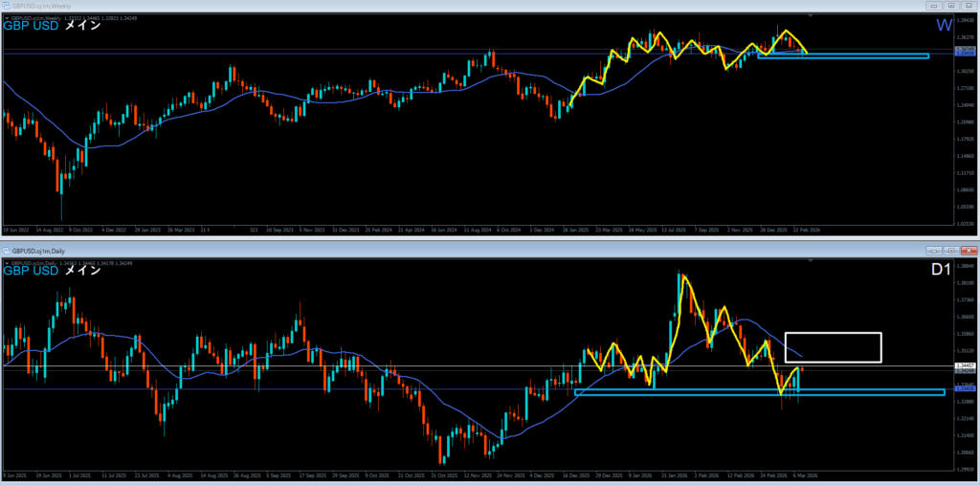Click the 1.32880 price on Daily scale
This screenshot has height=485, width=980.
(966, 402)
